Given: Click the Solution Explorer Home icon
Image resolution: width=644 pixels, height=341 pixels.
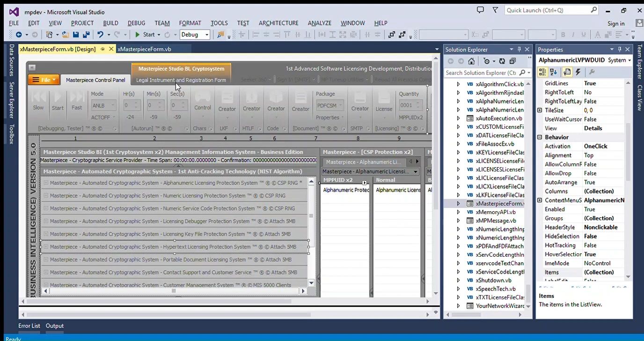Looking at the screenshot, I should tap(471, 61).
